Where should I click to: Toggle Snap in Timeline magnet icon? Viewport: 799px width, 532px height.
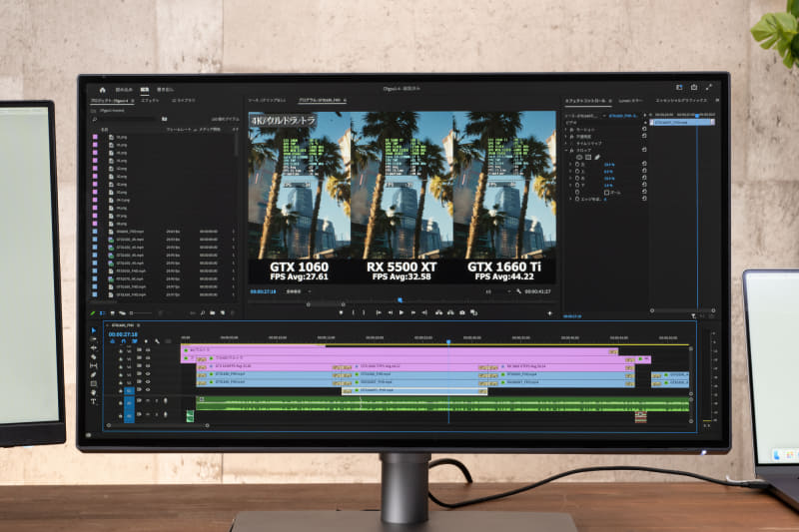[123, 341]
